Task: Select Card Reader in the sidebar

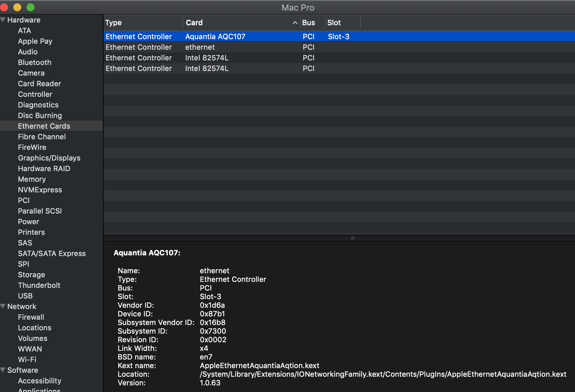Action: coord(40,84)
